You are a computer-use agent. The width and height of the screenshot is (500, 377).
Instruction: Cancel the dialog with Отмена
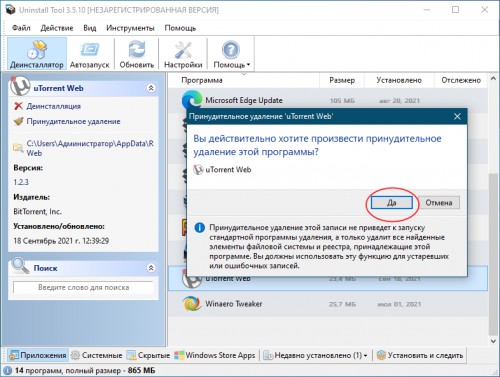(439, 203)
